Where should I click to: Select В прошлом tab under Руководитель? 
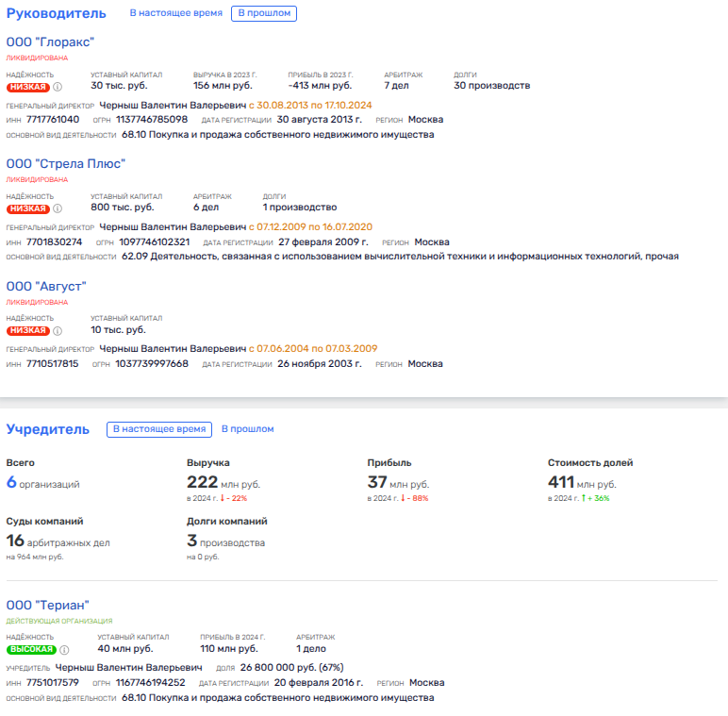[263, 13]
